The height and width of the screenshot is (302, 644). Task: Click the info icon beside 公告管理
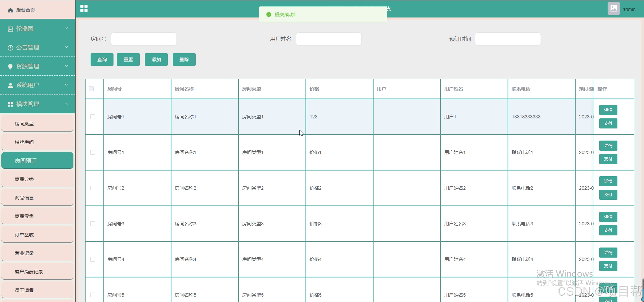tap(10, 48)
